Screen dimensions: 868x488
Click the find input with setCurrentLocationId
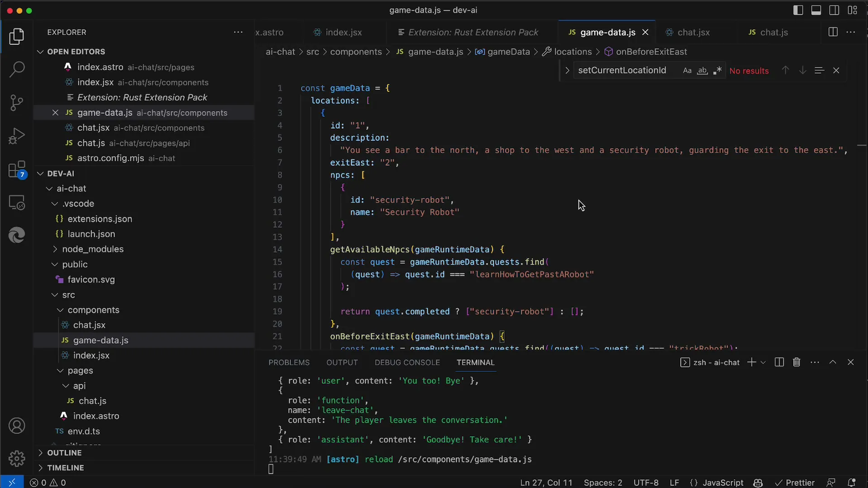pos(627,71)
